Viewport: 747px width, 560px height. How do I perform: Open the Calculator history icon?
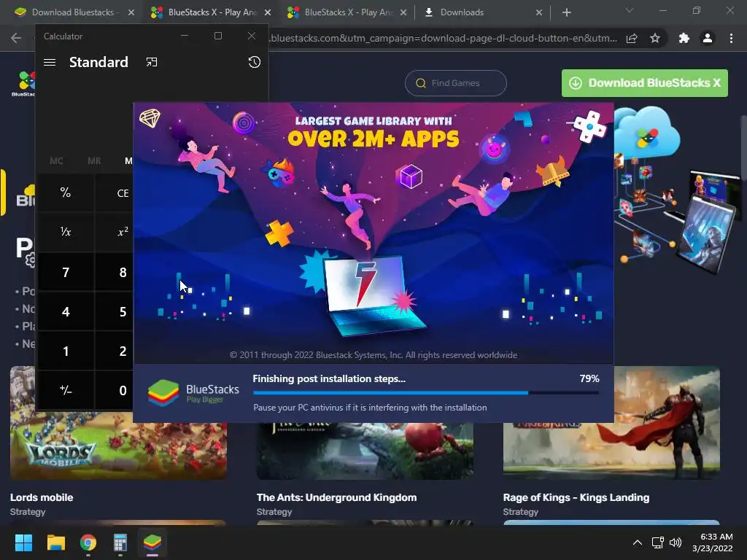click(x=255, y=62)
